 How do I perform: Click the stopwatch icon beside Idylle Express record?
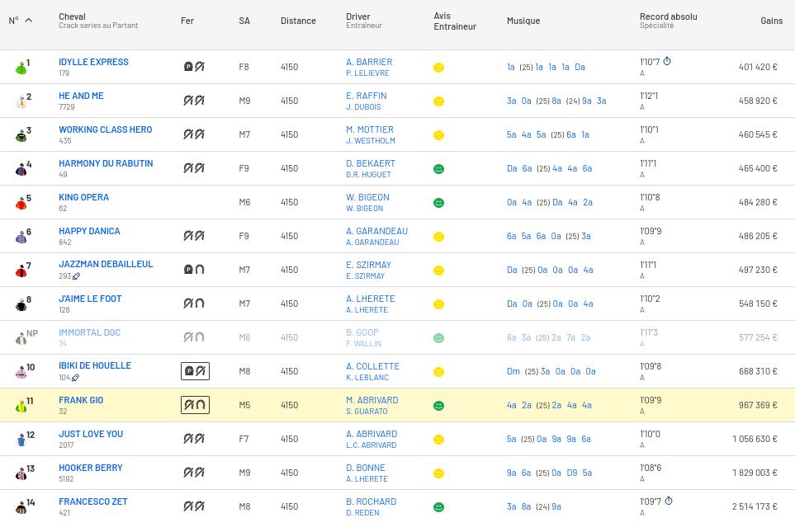click(x=667, y=62)
